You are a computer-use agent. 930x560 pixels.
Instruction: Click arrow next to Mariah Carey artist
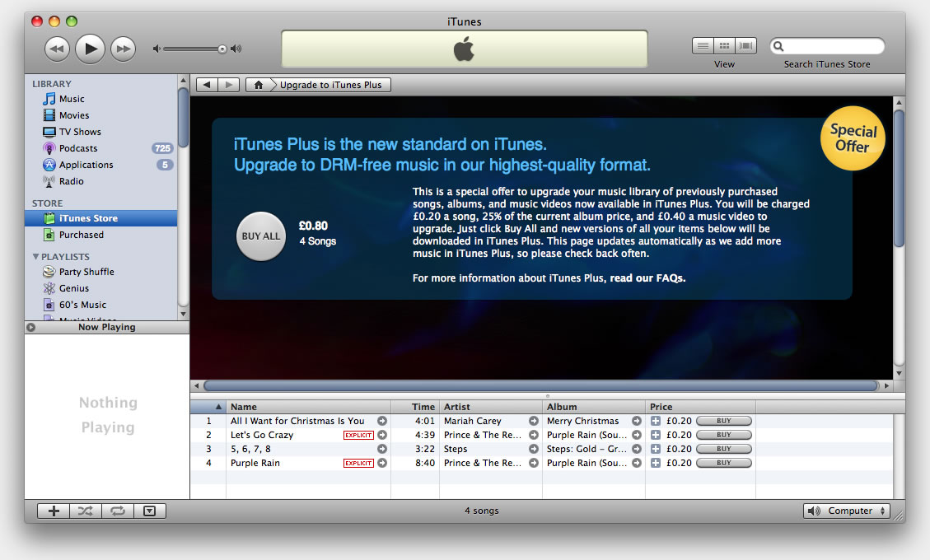534,421
